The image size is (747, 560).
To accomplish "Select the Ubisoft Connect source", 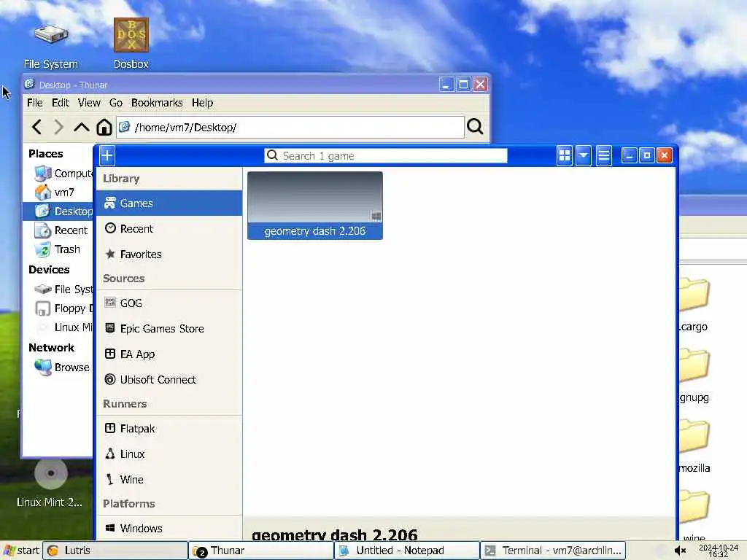I will 169,379.
